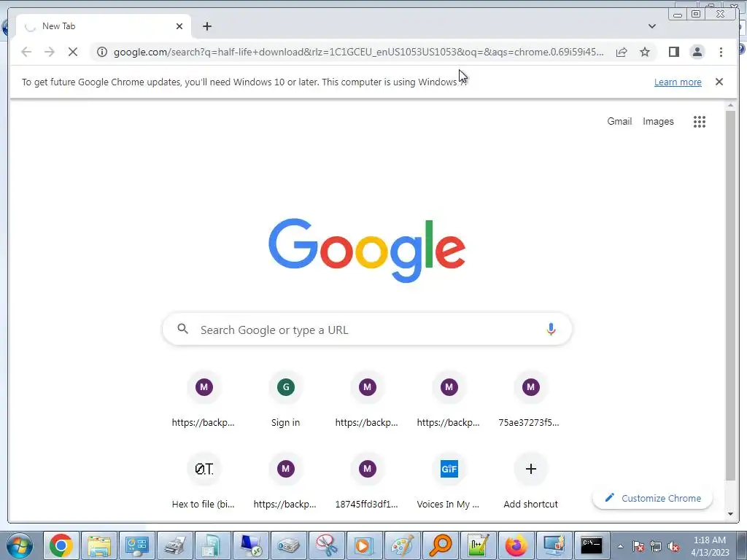Open a new tab with plus button

pos(206,26)
